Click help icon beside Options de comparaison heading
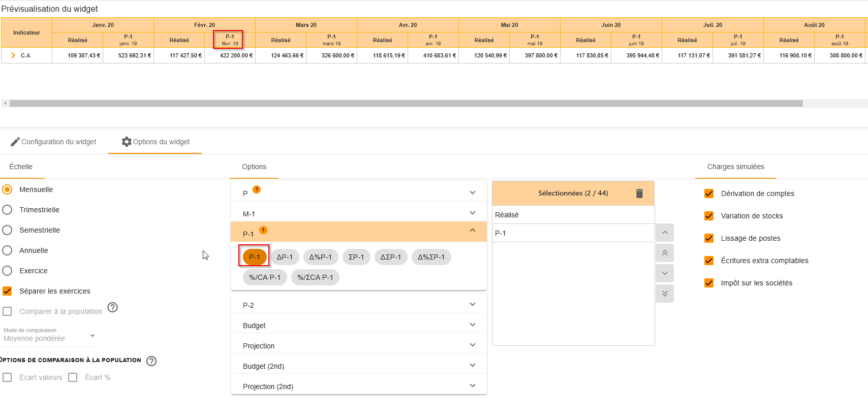The width and height of the screenshot is (868, 419). click(151, 361)
